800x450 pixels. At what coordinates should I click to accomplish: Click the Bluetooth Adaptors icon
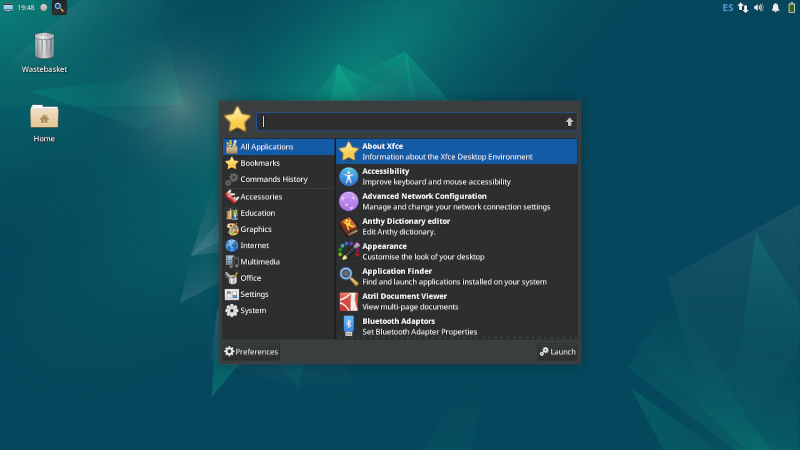(x=348, y=326)
